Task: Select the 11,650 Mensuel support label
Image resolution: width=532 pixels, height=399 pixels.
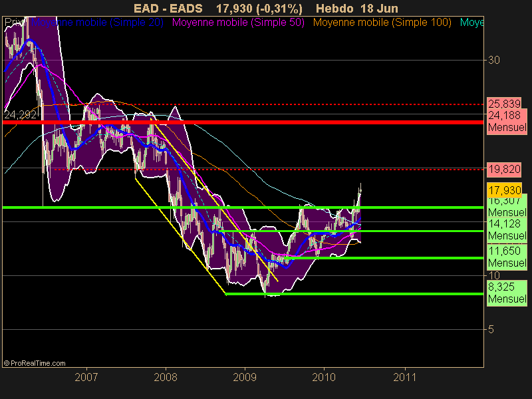Action: 507,257
